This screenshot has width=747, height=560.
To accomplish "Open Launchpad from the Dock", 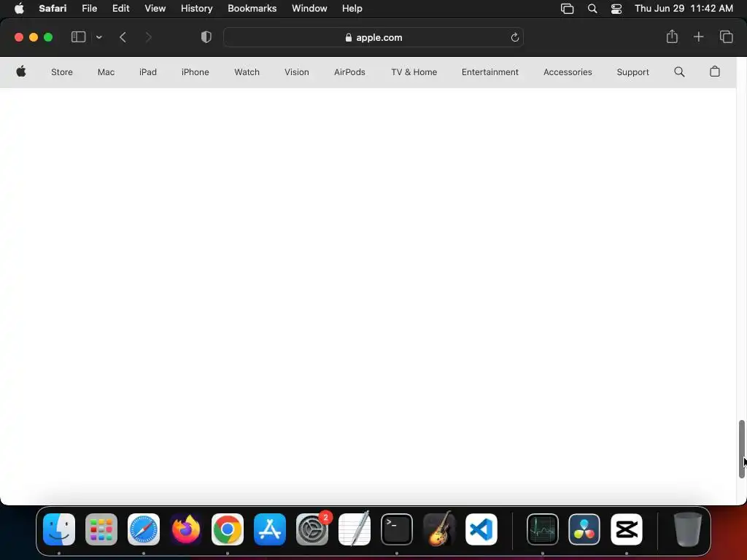I will 101,529.
